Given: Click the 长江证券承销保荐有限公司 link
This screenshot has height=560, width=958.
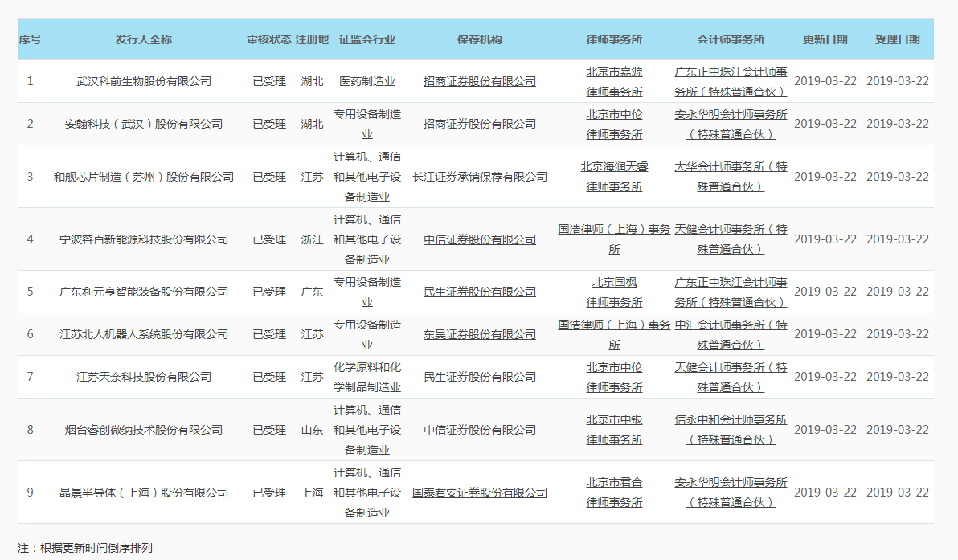Looking at the screenshot, I should (x=480, y=177).
